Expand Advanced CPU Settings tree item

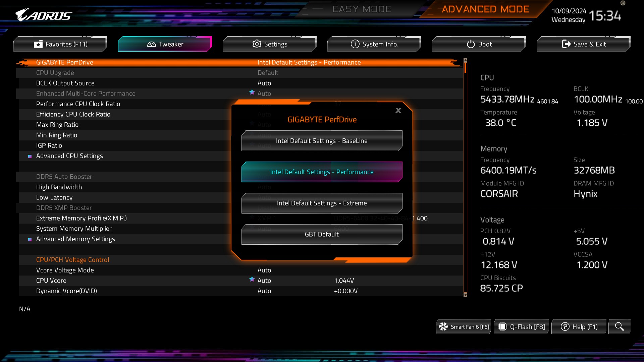pyautogui.click(x=69, y=156)
